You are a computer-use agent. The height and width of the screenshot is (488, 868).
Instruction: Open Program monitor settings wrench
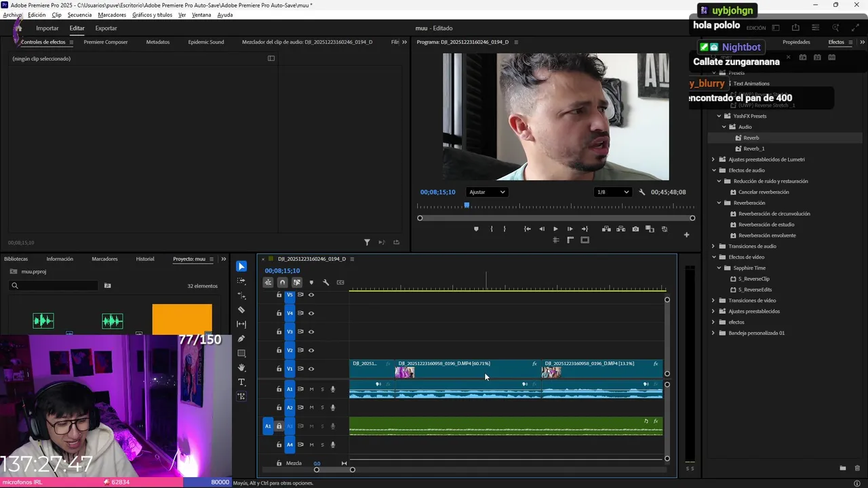(x=642, y=192)
